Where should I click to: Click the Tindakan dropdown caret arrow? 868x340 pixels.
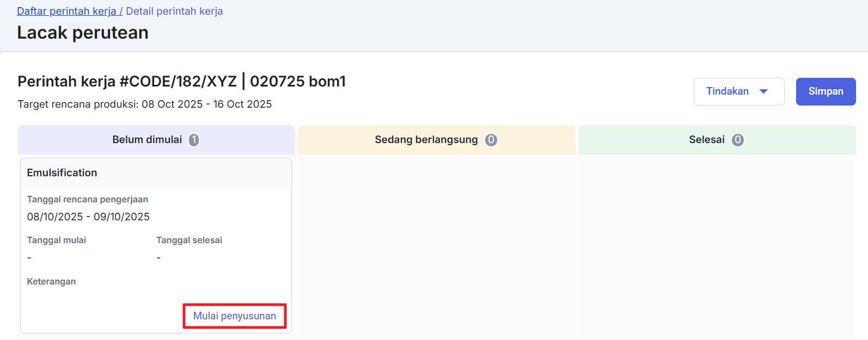coord(763,91)
